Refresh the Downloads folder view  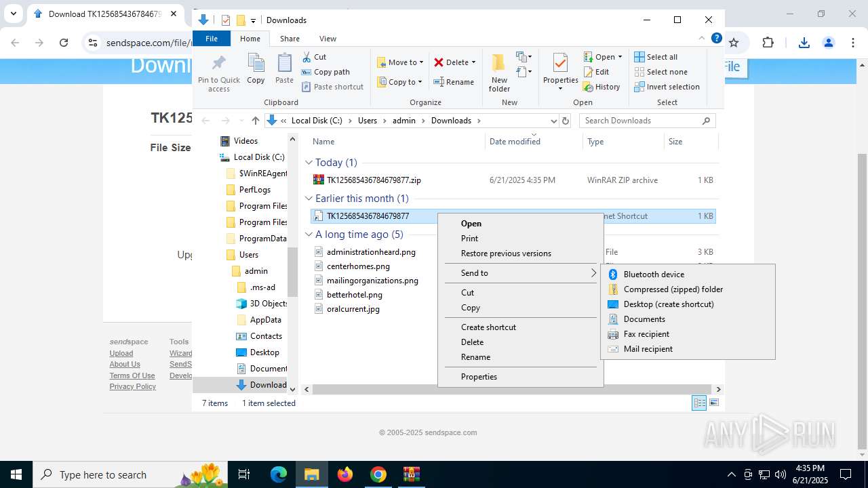point(566,121)
